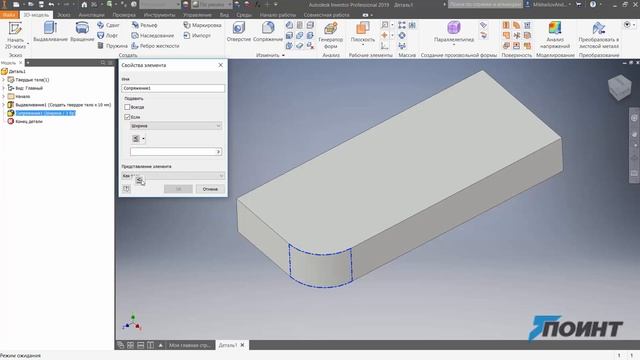Select Сопряжение1 in the model tree

point(45,113)
